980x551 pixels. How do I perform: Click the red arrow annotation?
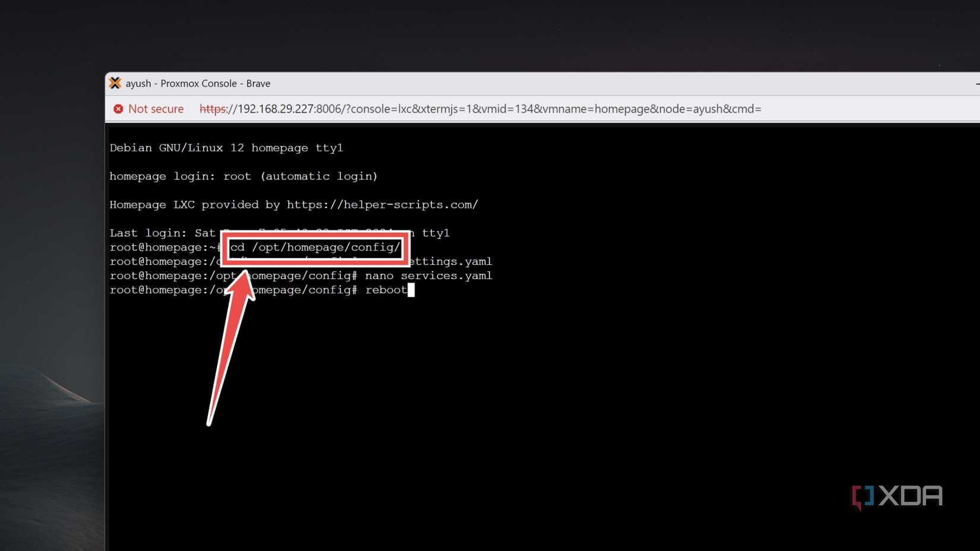click(230, 344)
